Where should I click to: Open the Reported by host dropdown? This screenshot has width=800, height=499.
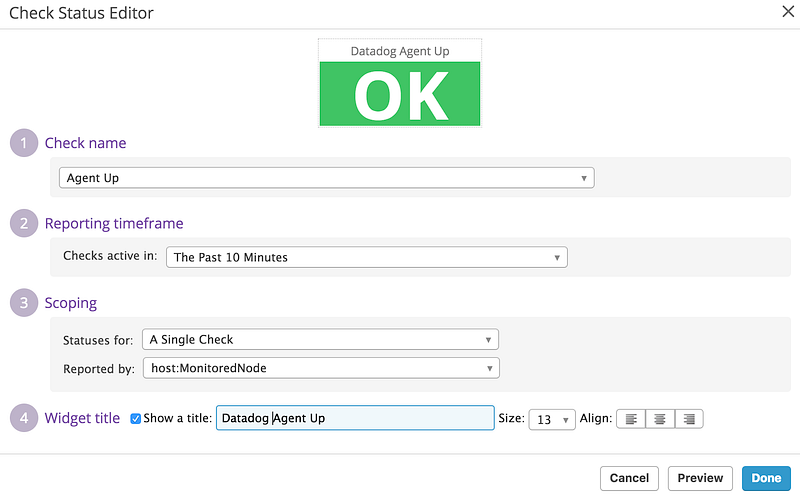pyautogui.click(x=320, y=368)
